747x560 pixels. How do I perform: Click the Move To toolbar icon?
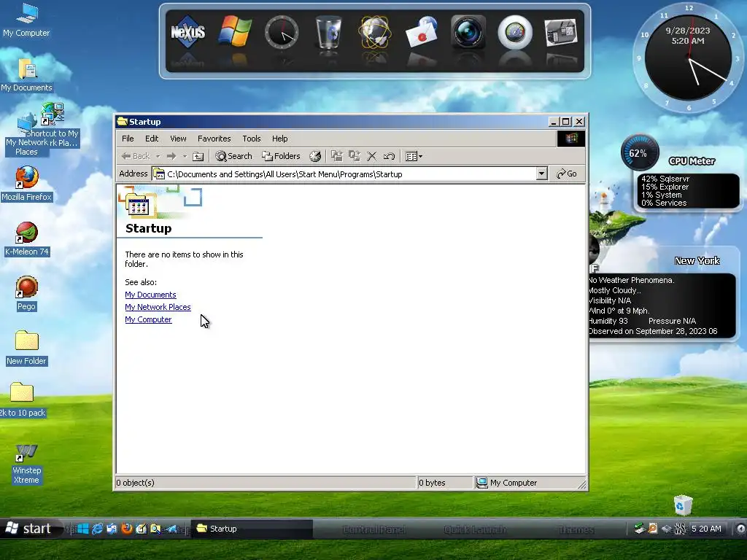click(x=337, y=156)
